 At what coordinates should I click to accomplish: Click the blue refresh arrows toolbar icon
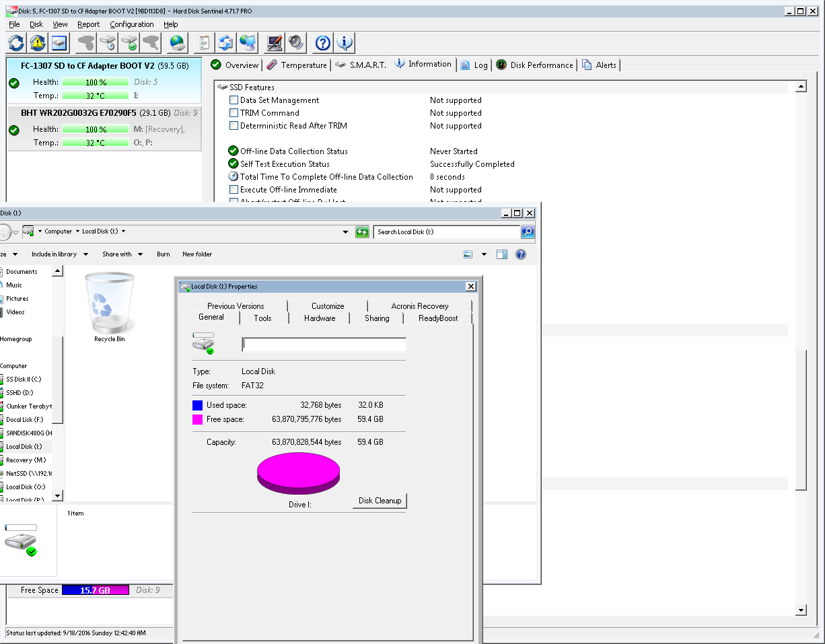16,43
